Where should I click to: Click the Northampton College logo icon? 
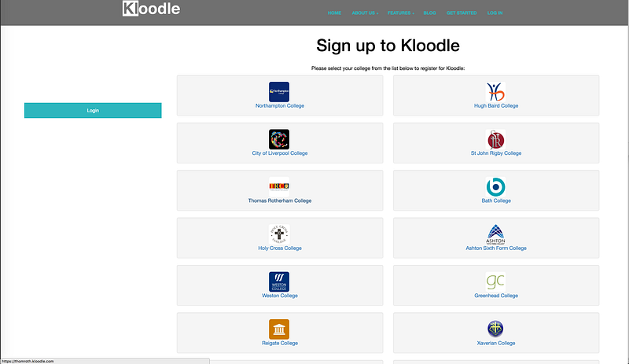point(279,91)
